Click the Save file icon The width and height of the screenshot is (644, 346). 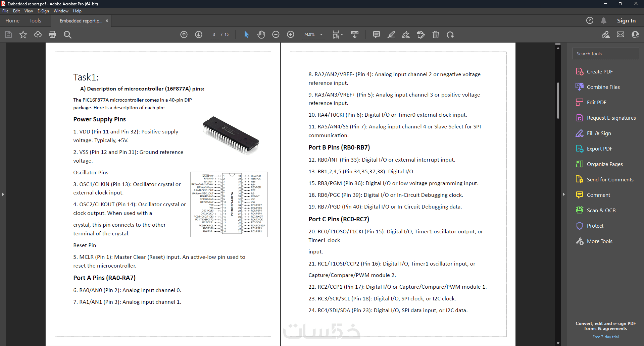click(x=8, y=35)
